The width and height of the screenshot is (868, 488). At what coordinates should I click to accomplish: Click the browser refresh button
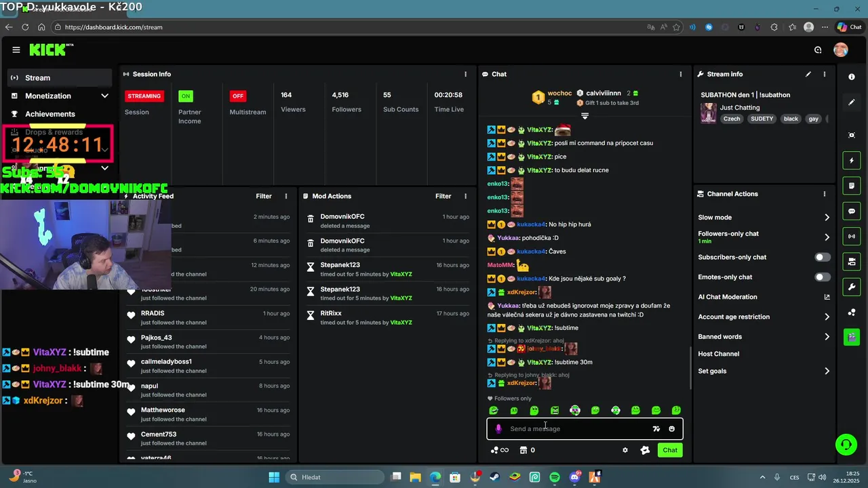25,27
